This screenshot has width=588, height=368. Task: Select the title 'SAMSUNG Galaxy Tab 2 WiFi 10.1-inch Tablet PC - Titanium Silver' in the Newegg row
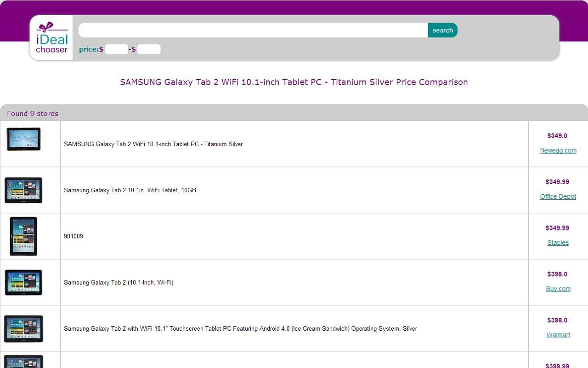click(x=153, y=144)
